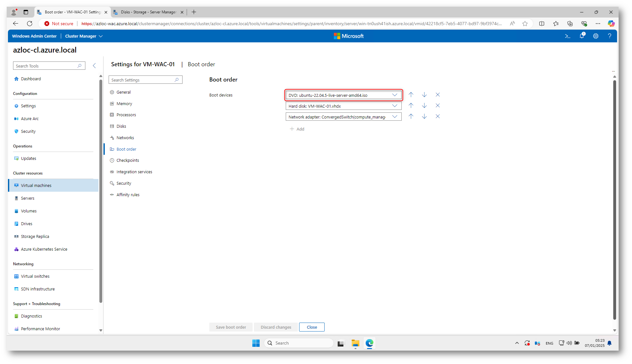Image resolution: width=632 pixels, height=364 pixels.
Task: Click the tools list scrollbar
Action: point(101,191)
